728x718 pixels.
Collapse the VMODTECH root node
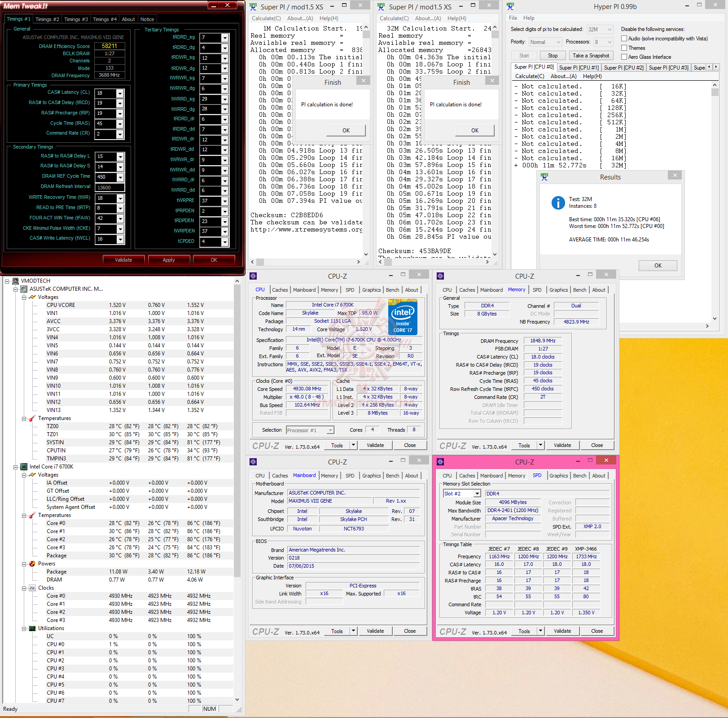click(x=7, y=281)
